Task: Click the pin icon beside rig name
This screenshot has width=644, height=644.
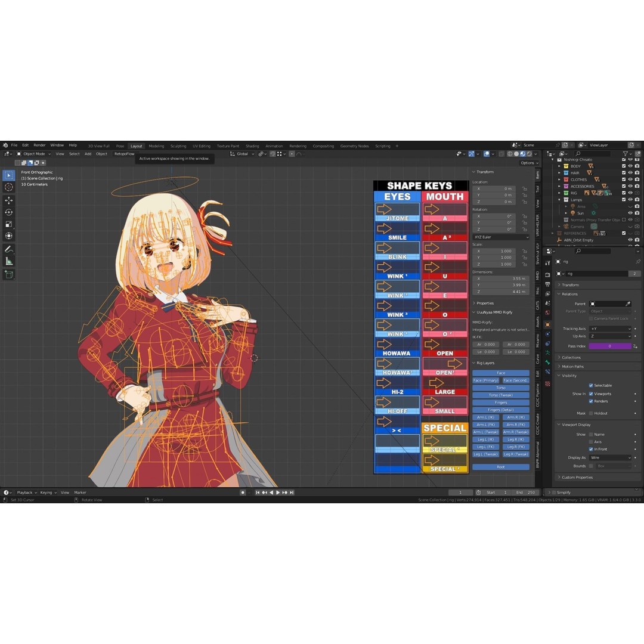Action: pyautogui.click(x=638, y=261)
